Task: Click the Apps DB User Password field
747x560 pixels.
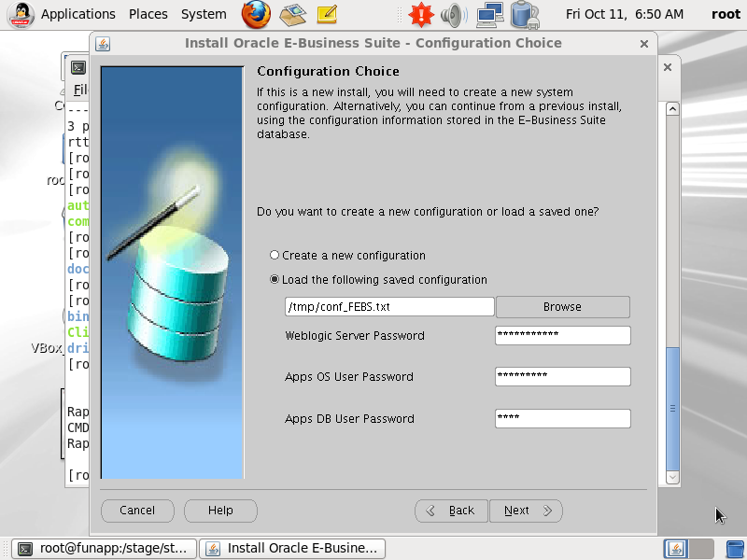Action: (x=562, y=418)
